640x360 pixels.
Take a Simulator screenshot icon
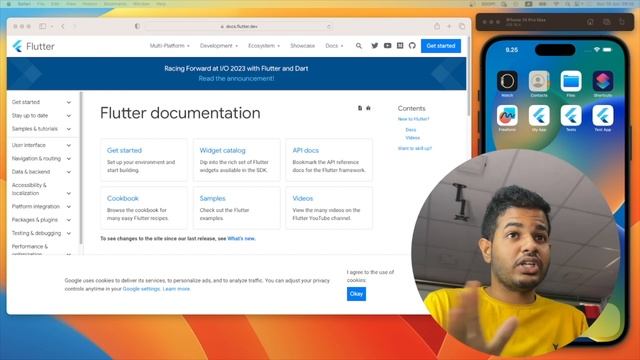coord(607,22)
